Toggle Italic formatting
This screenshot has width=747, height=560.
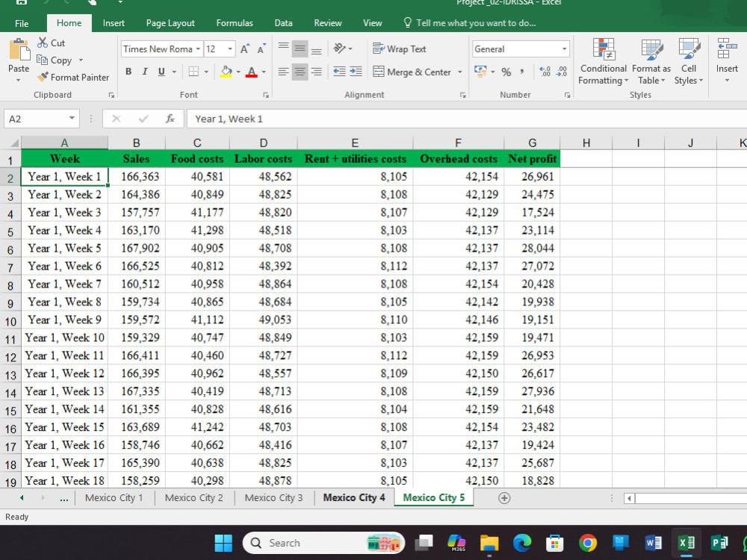click(145, 72)
